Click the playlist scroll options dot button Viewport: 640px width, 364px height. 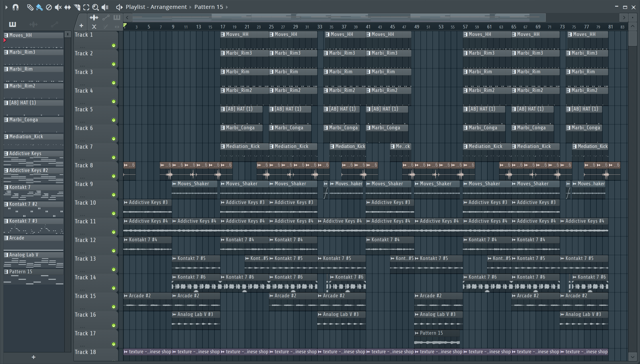pos(632,18)
